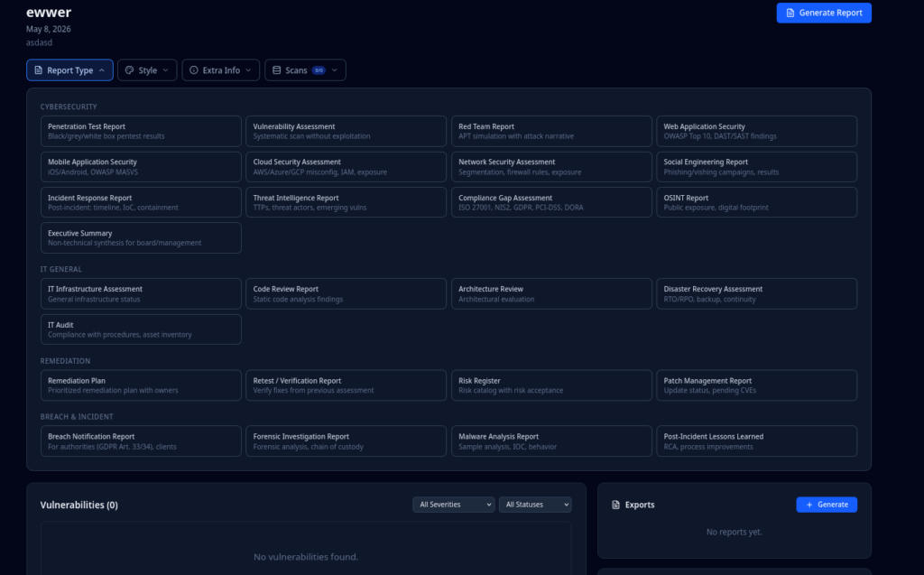Select Cloud Security Assessment report

pyautogui.click(x=346, y=167)
